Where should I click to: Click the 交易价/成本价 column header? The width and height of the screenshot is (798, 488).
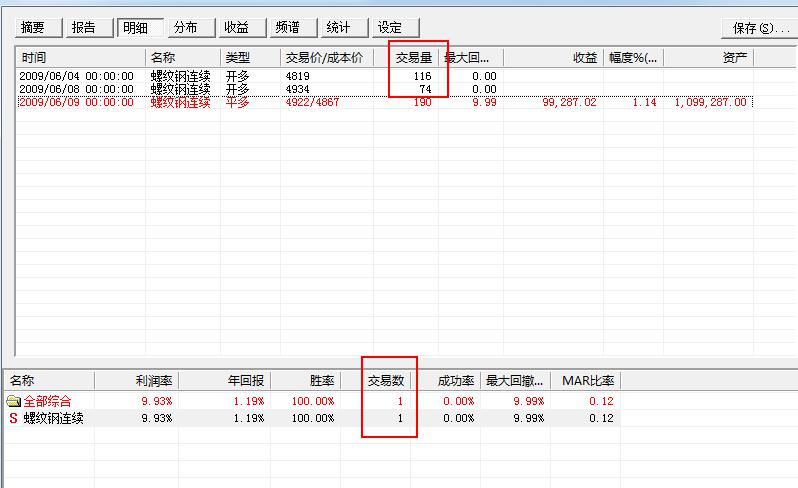point(327,58)
